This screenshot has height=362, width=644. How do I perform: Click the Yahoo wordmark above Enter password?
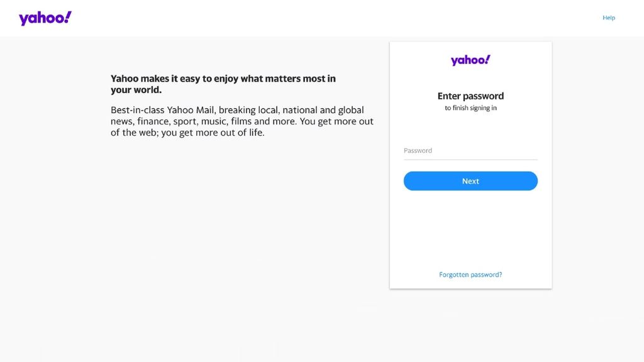coord(470,60)
